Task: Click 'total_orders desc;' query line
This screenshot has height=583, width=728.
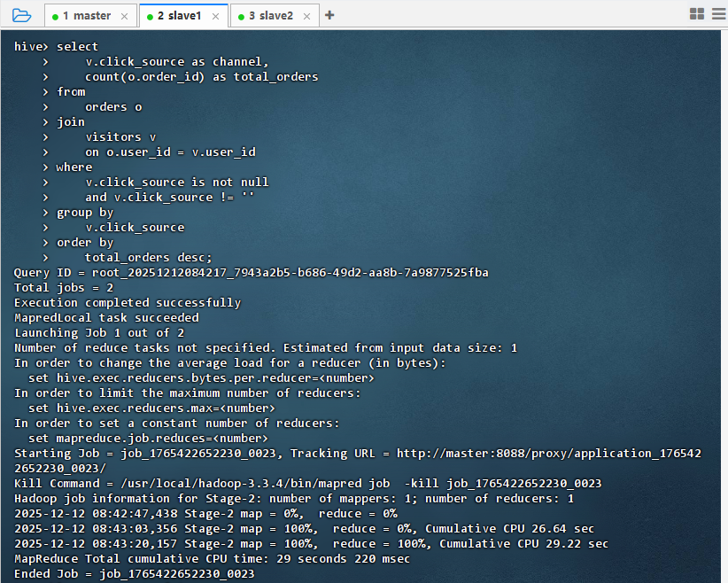Action: pos(148,257)
